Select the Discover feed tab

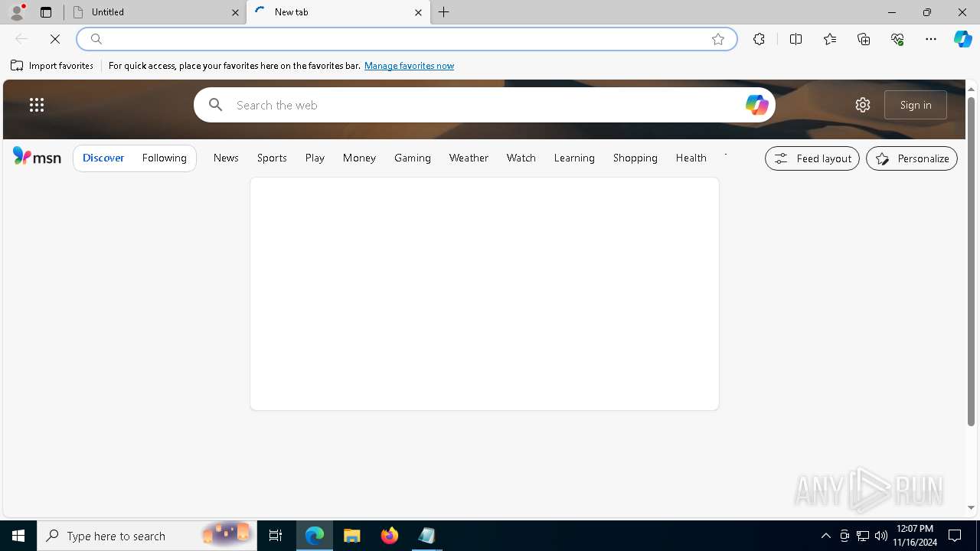[x=103, y=158]
